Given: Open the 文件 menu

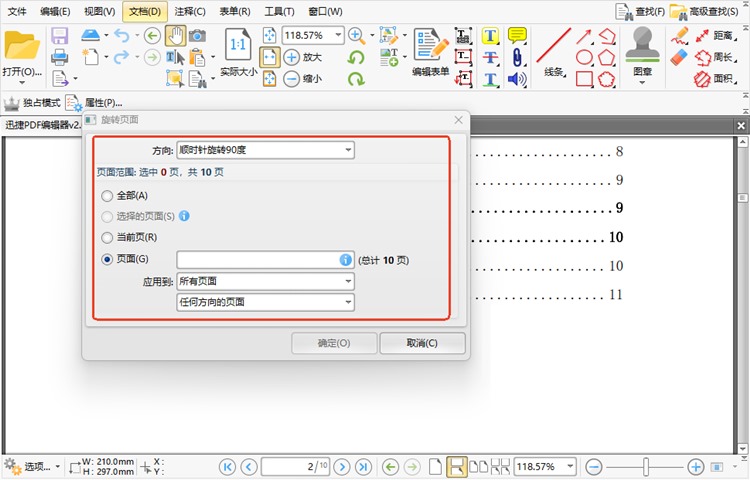Looking at the screenshot, I should click(x=17, y=11).
